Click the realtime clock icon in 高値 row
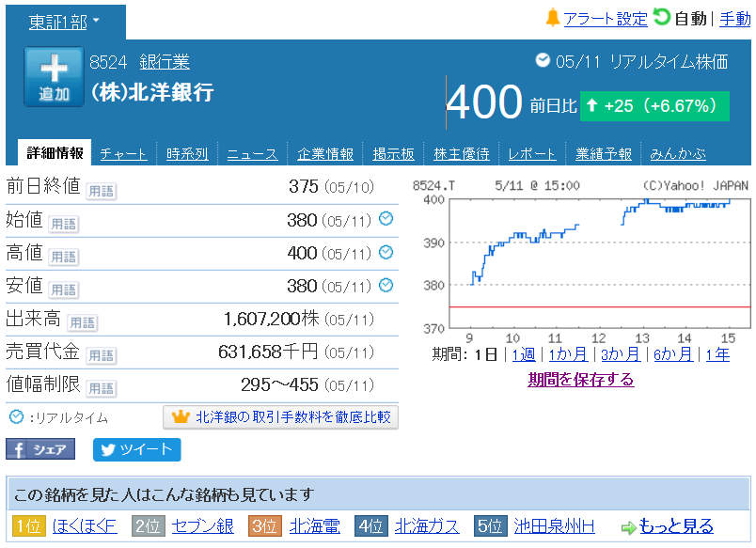 (386, 252)
